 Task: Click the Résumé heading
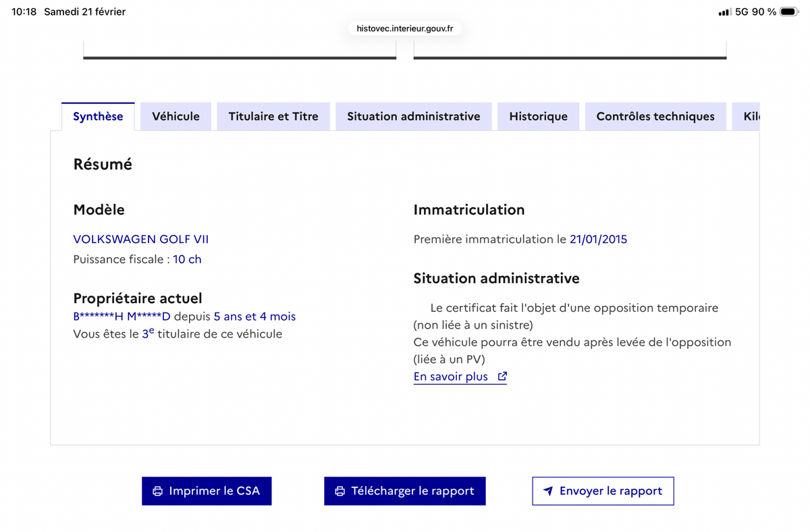103,164
